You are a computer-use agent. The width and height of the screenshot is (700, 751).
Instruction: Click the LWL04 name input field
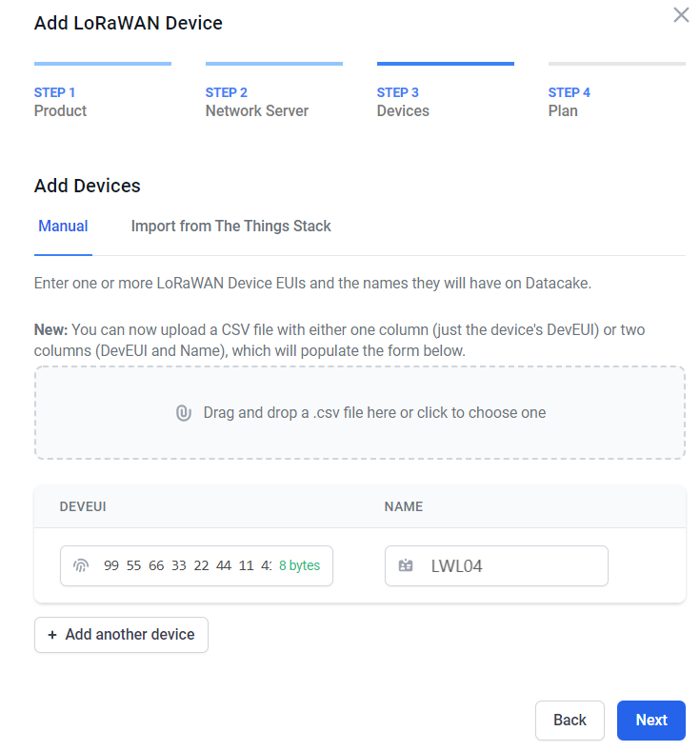(x=496, y=565)
